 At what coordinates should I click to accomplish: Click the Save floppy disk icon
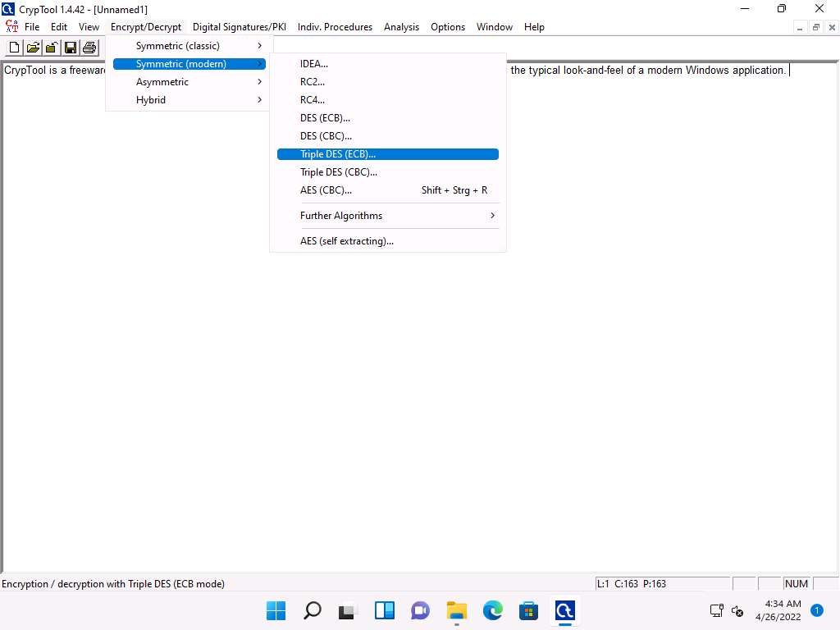click(71, 48)
